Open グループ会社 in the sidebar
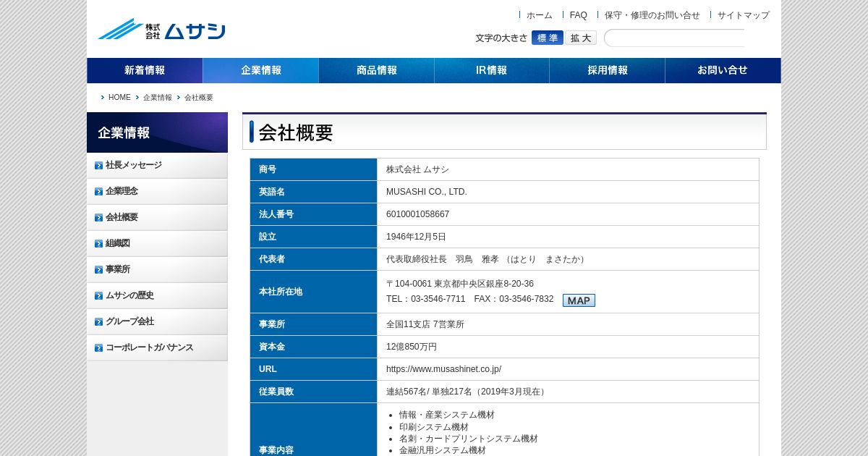This screenshot has width=868, height=456. [x=157, y=321]
